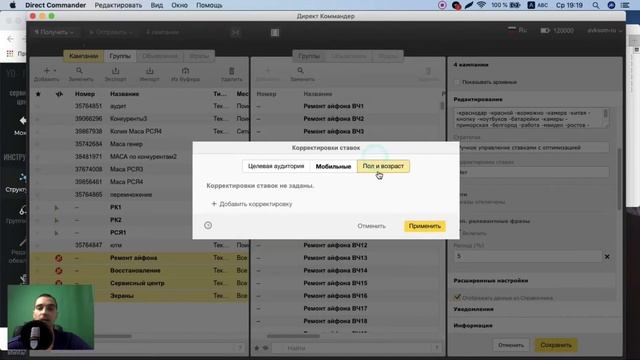Open Spotlight search in menu bar
The image size is (640, 360).
pyautogui.click(x=596, y=5)
